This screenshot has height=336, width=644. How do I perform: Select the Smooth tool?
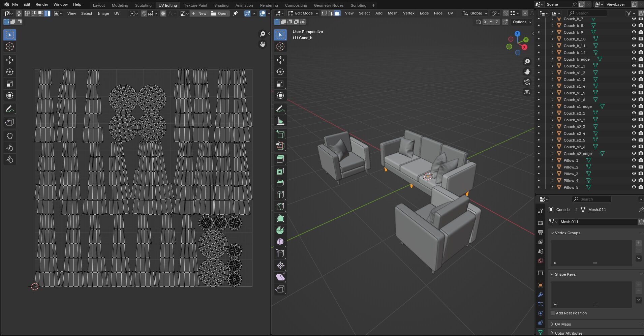(x=280, y=242)
